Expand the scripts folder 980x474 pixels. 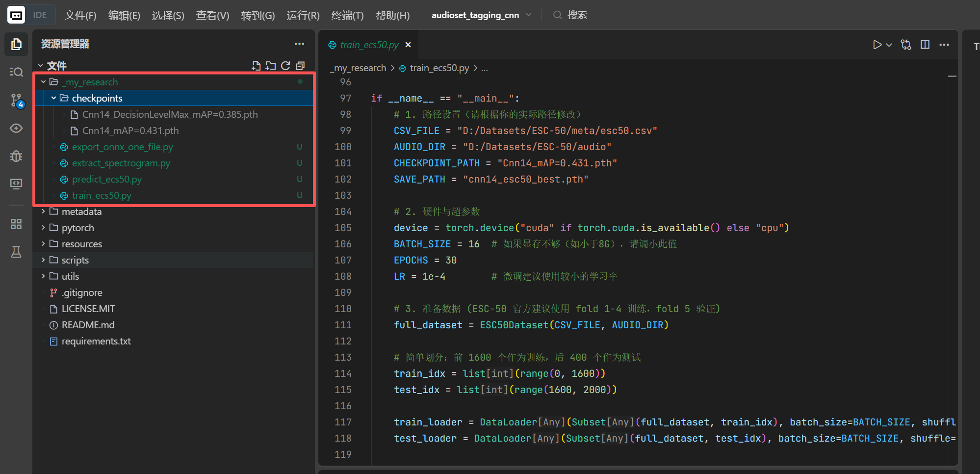(x=43, y=260)
